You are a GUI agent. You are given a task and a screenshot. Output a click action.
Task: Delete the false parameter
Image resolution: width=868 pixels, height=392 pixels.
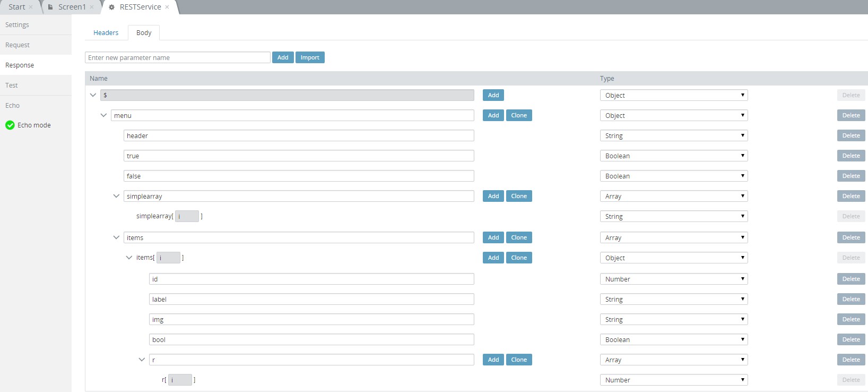(x=851, y=176)
